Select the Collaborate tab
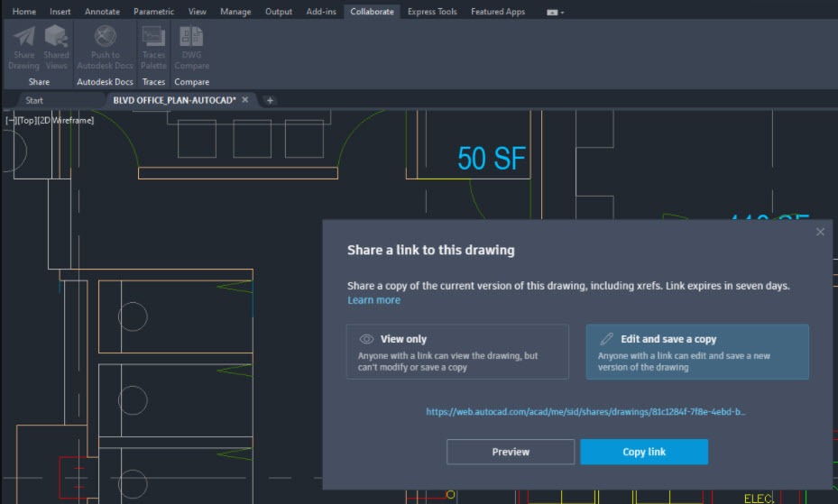 tap(372, 11)
